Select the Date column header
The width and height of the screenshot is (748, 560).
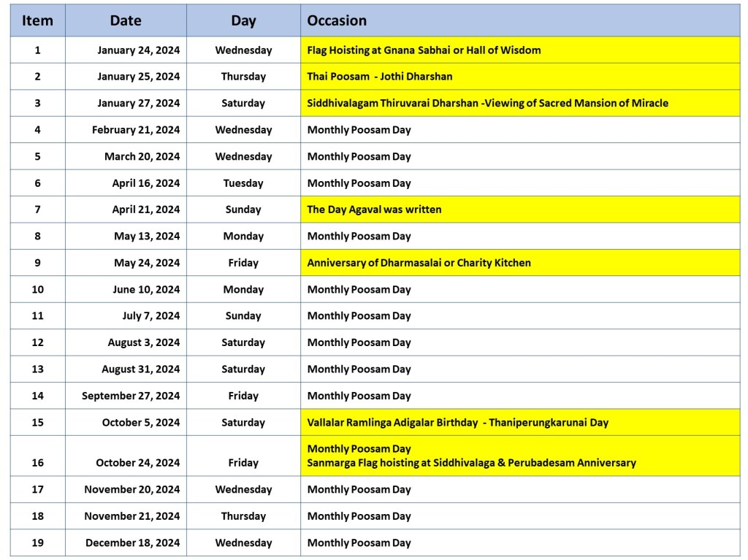point(126,20)
